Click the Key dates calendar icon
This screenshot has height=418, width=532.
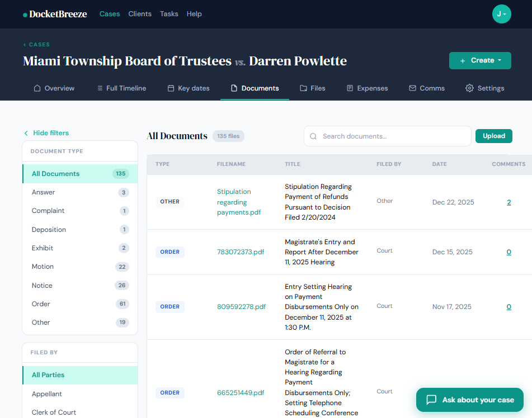[x=171, y=88]
